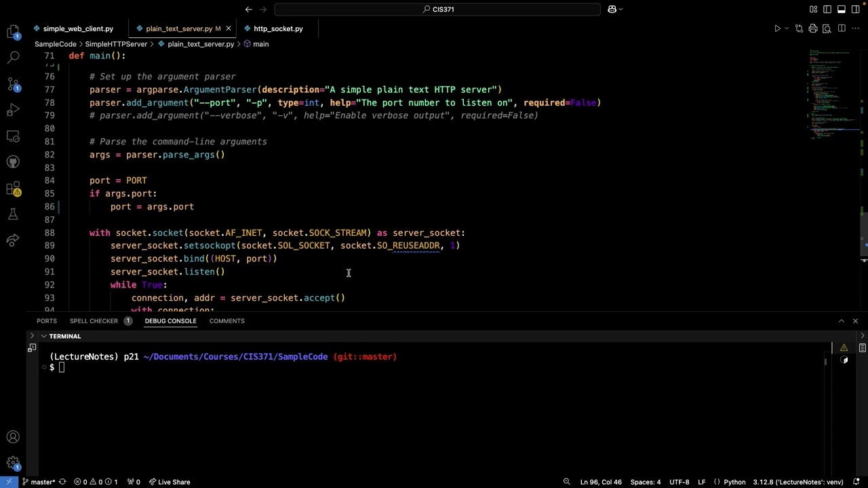This screenshot has height=488, width=868.
Task: Open notifications bell in status bar
Action: click(856, 482)
